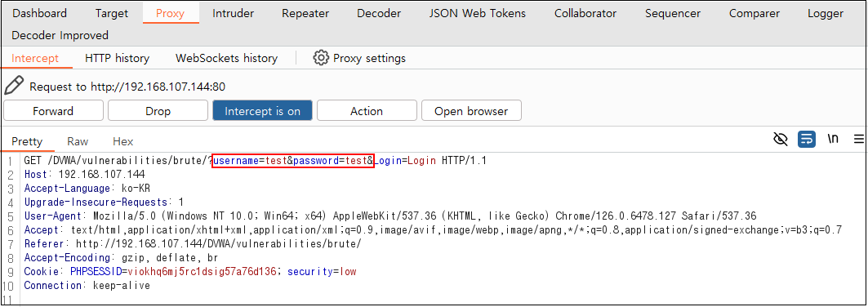This screenshot has height=307, width=868.
Task: Forward the intercepted request
Action: click(x=53, y=110)
